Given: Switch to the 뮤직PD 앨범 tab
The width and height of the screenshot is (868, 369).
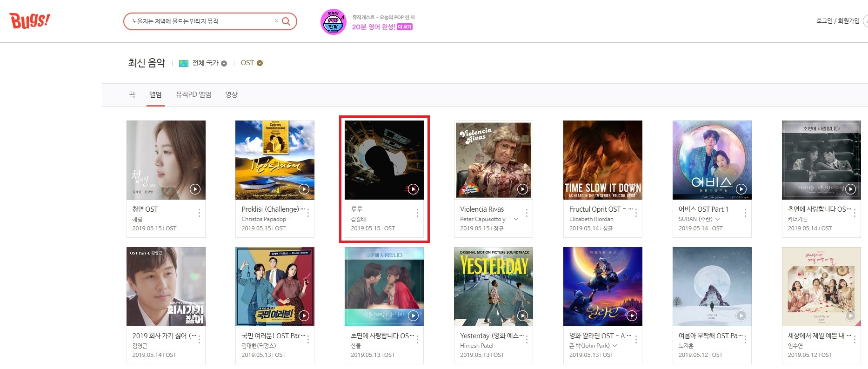Looking at the screenshot, I should coord(194,94).
